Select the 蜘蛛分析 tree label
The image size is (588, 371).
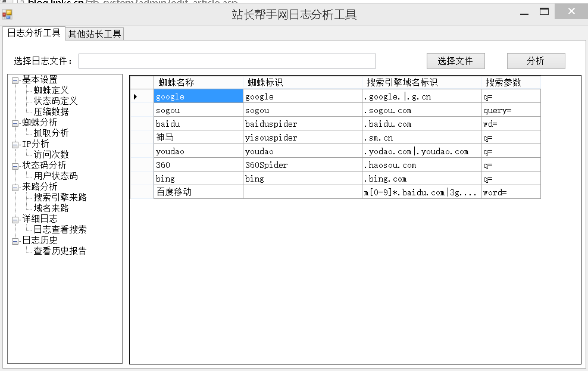pos(40,122)
